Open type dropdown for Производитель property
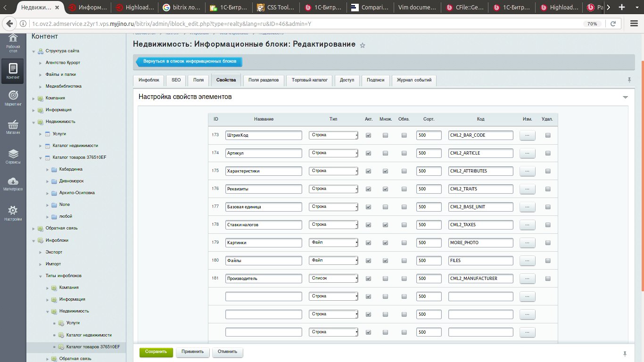Screen dimensions: 644x362 point(333,279)
